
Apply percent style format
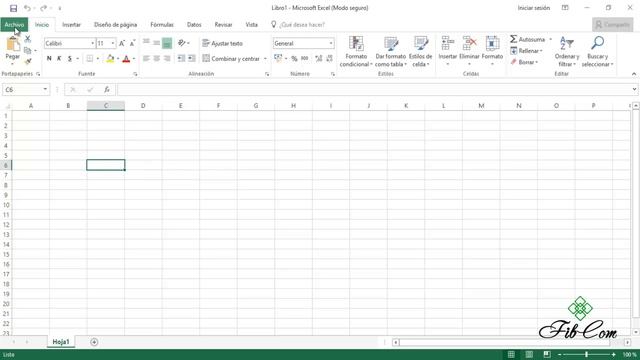pyautogui.click(x=294, y=59)
